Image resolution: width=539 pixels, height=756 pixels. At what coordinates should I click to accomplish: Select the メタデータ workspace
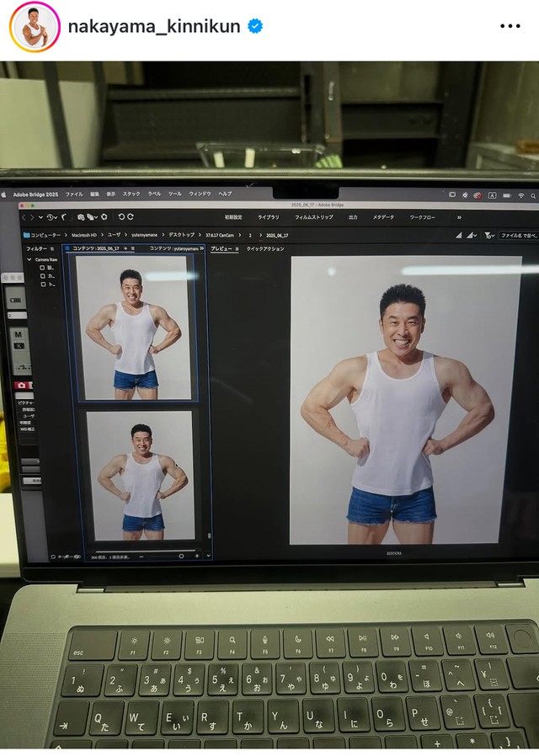383,217
